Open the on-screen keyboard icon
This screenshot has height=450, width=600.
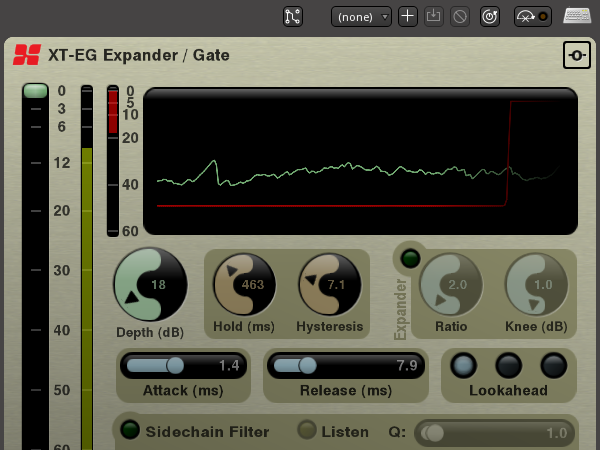[577, 16]
